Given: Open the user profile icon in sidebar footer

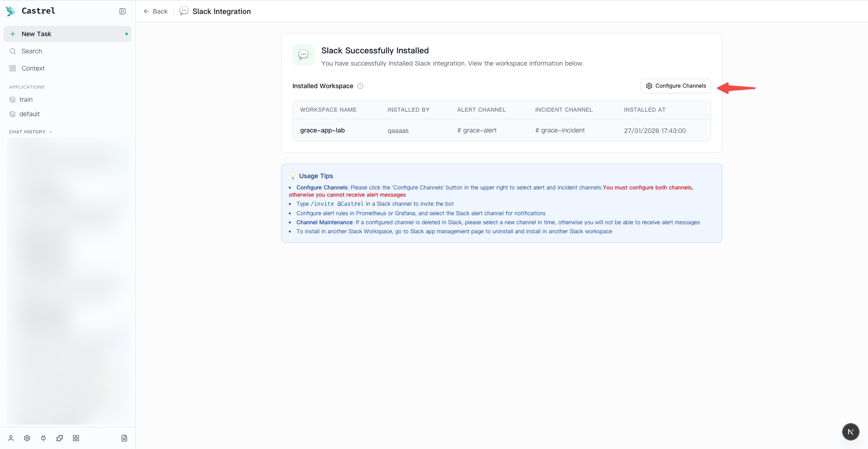Looking at the screenshot, I should 10,438.
